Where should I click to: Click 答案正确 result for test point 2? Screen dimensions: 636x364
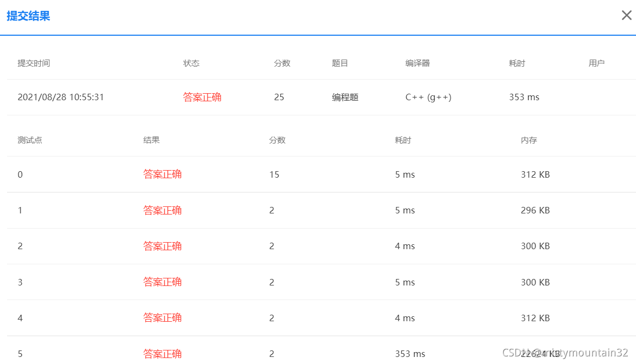pos(162,246)
